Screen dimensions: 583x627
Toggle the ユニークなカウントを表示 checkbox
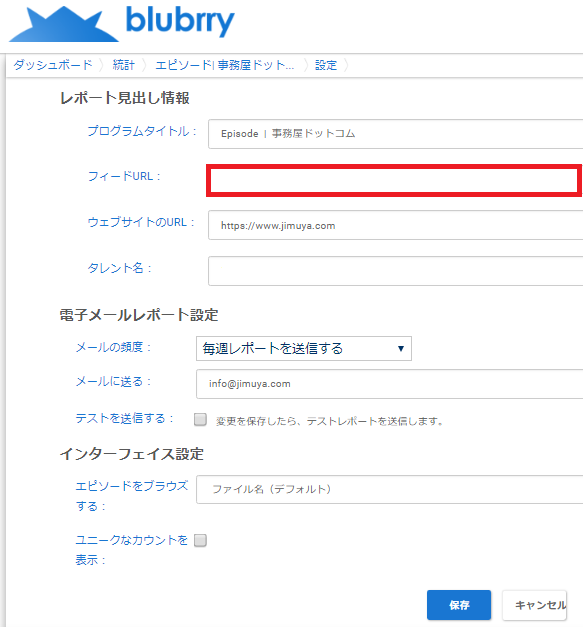click(200, 541)
